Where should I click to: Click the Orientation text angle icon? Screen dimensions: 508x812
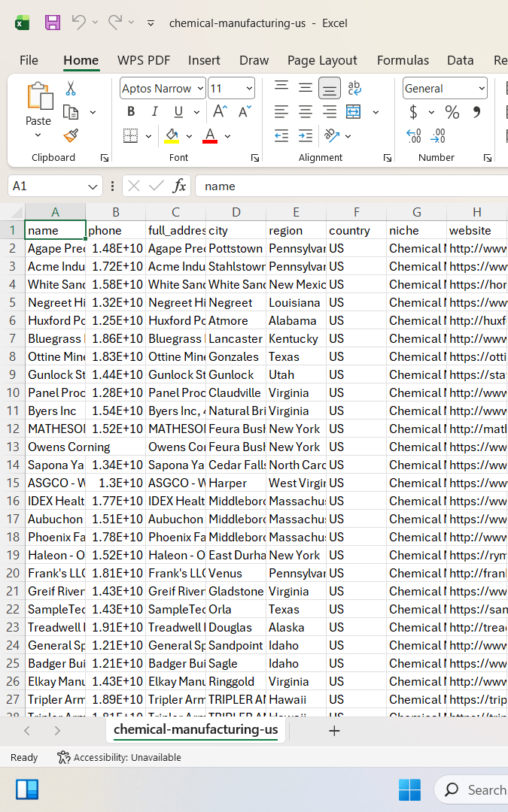click(332, 135)
